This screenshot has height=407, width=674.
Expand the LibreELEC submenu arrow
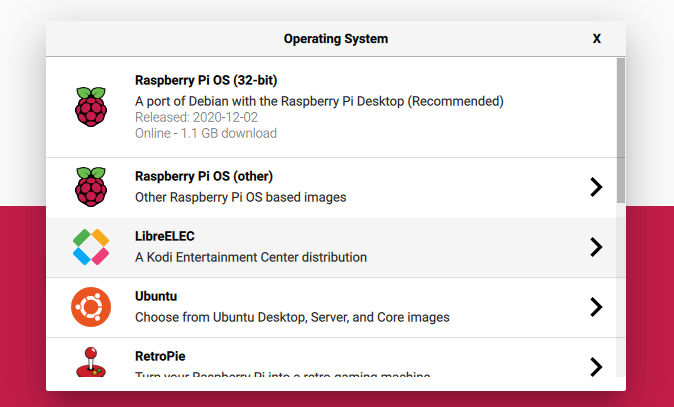tap(596, 247)
